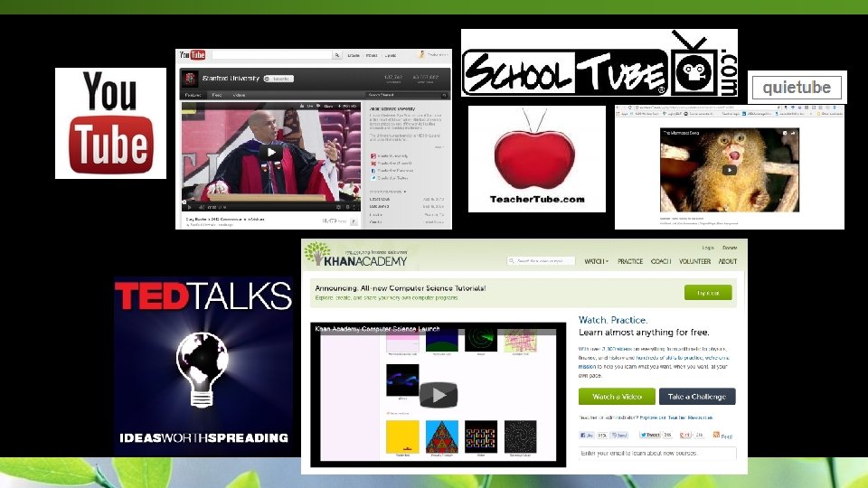Click the TeacherTube.com apple logo
Screen dimensions: 868x488
pos(537,159)
